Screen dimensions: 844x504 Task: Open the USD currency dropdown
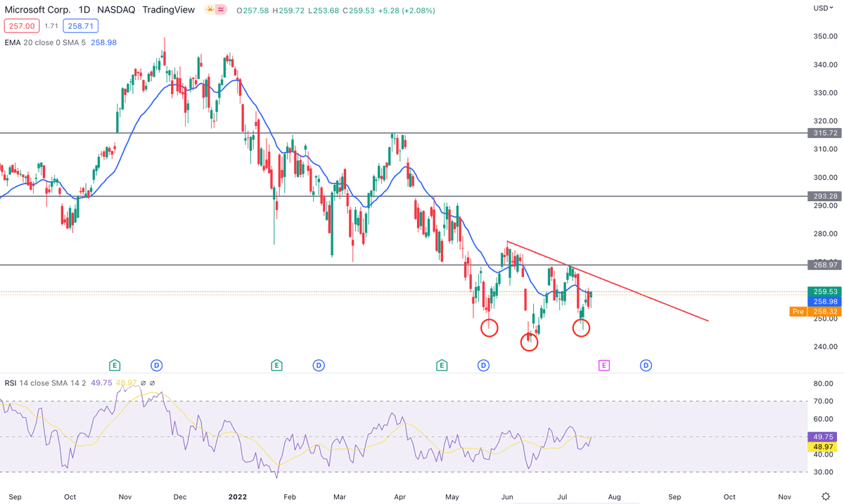coord(823,8)
